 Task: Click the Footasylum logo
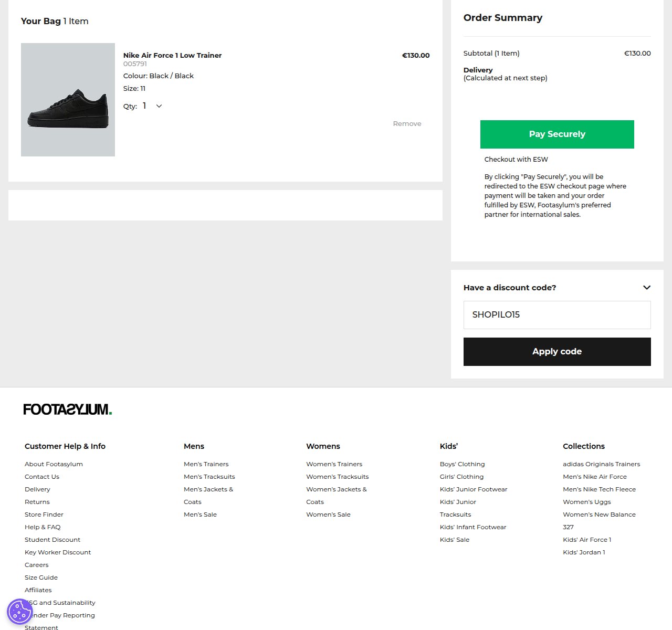pyautogui.click(x=68, y=409)
